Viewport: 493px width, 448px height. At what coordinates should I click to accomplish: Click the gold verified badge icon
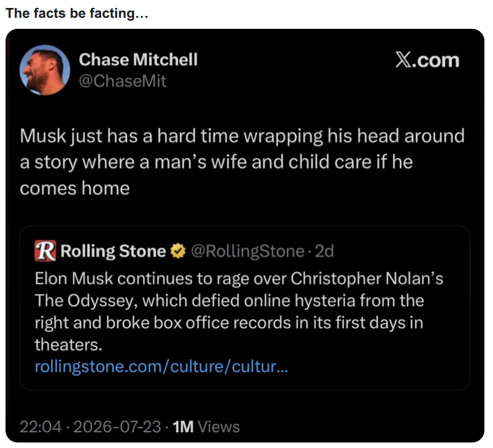[178, 251]
